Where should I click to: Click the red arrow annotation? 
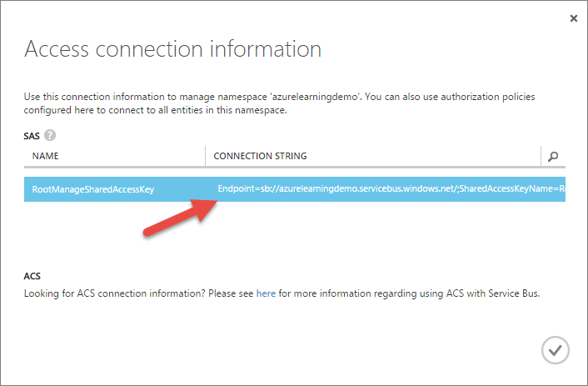click(181, 218)
